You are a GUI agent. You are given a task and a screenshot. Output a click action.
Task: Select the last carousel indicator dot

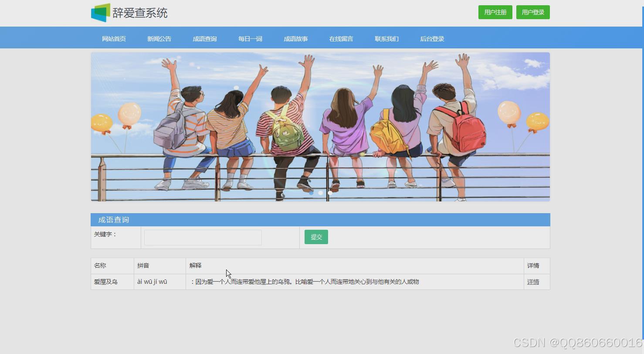(329, 193)
